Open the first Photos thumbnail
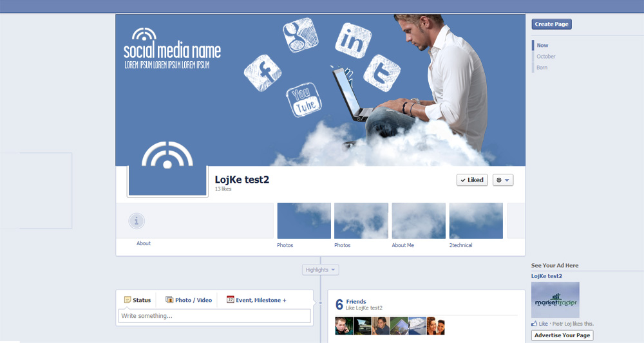 [304, 221]
